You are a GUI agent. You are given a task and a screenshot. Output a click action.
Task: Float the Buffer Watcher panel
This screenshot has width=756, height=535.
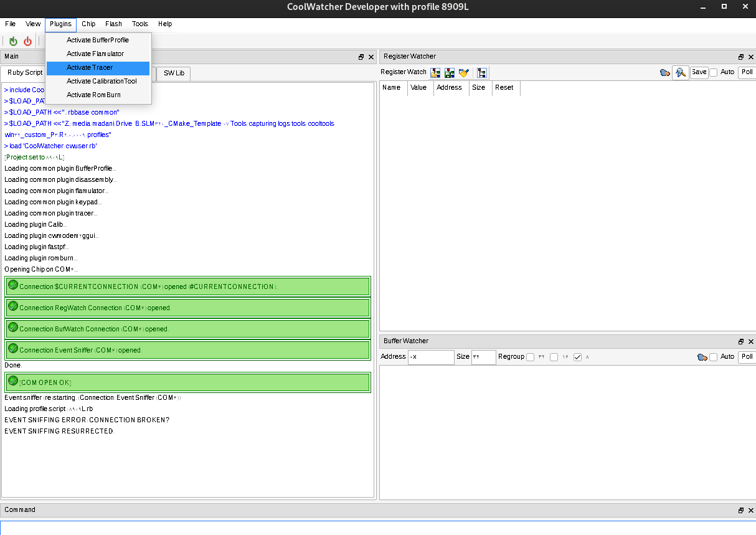point(741,341)
